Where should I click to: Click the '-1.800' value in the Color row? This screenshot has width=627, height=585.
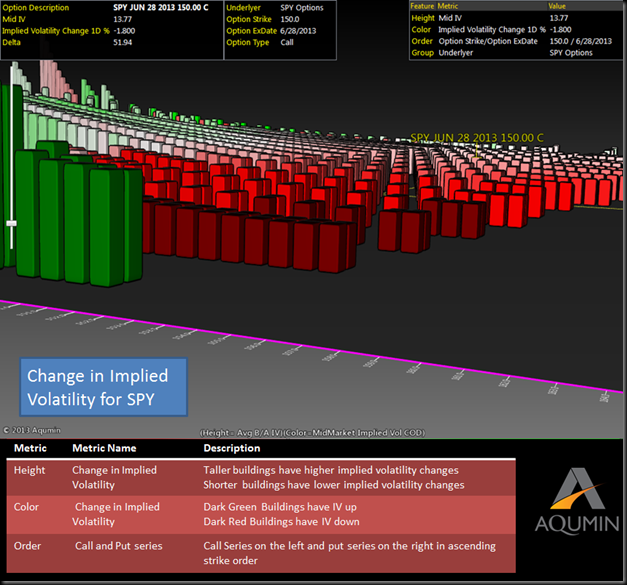click(x=560, y=30)
